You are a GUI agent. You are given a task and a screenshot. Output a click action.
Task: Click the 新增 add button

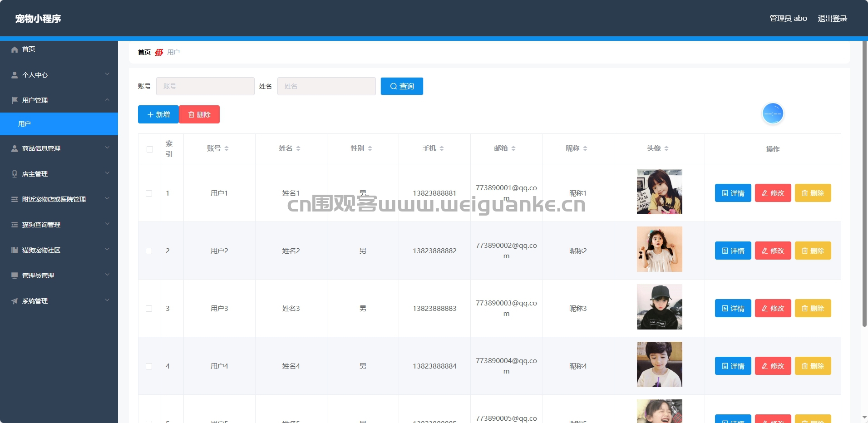click(158, 114)
